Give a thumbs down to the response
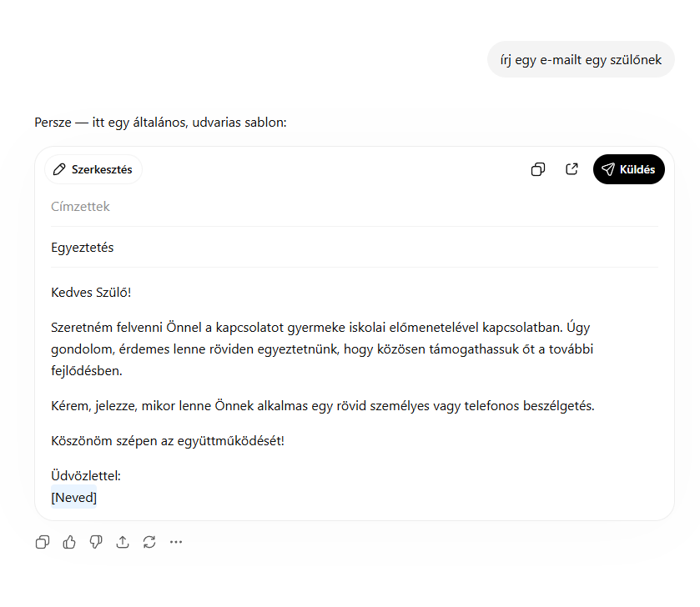 (96, 542)
